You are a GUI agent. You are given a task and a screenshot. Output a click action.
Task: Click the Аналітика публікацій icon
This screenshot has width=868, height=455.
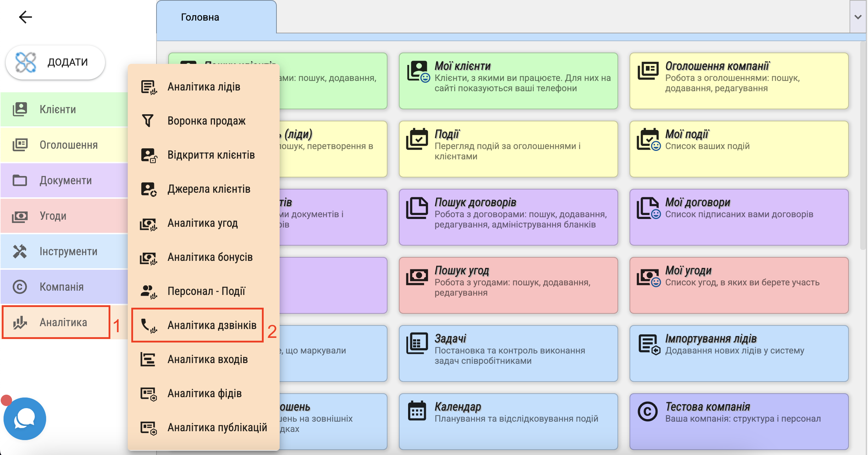pyautogui.click(x=149, y=428)
